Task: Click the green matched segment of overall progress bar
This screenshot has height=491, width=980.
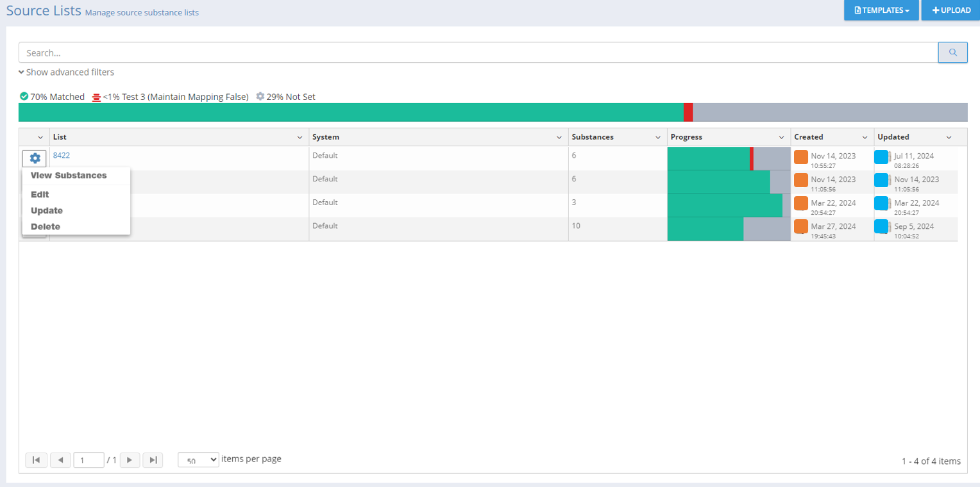Action: (351, 112)
